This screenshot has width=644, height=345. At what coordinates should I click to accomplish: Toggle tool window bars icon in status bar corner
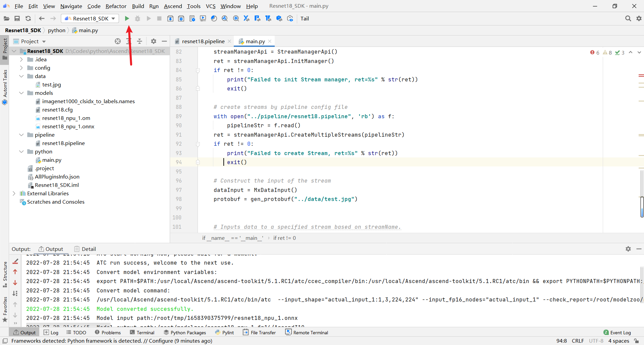[5, 341]
